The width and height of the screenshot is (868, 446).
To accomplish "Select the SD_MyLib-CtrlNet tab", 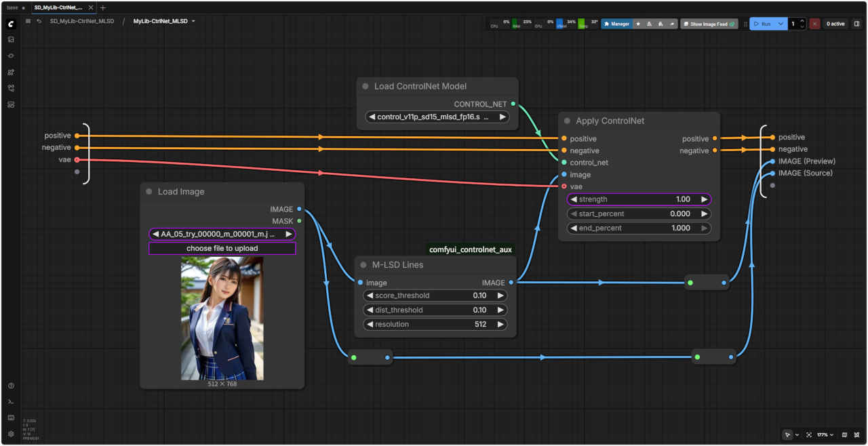I will 58,7.
